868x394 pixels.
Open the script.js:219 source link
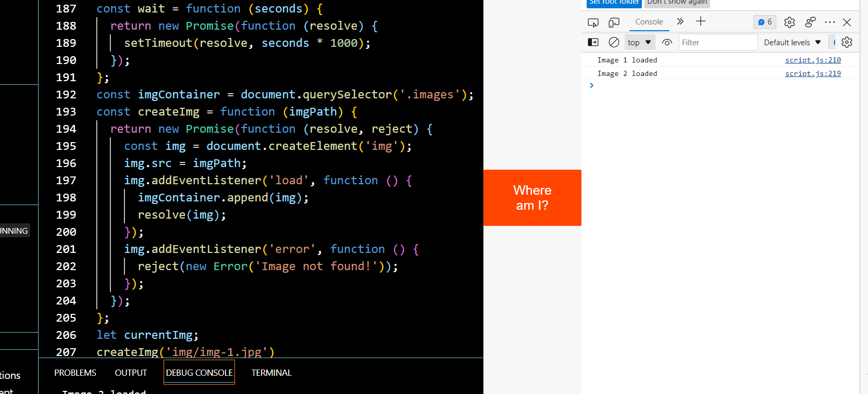coord(813,73)
